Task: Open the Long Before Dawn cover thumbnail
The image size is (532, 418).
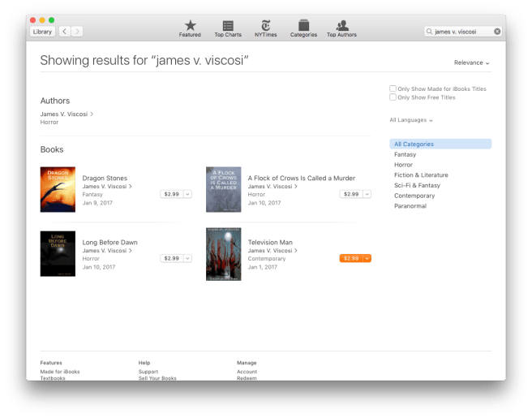Action: [x=58, y=254]
